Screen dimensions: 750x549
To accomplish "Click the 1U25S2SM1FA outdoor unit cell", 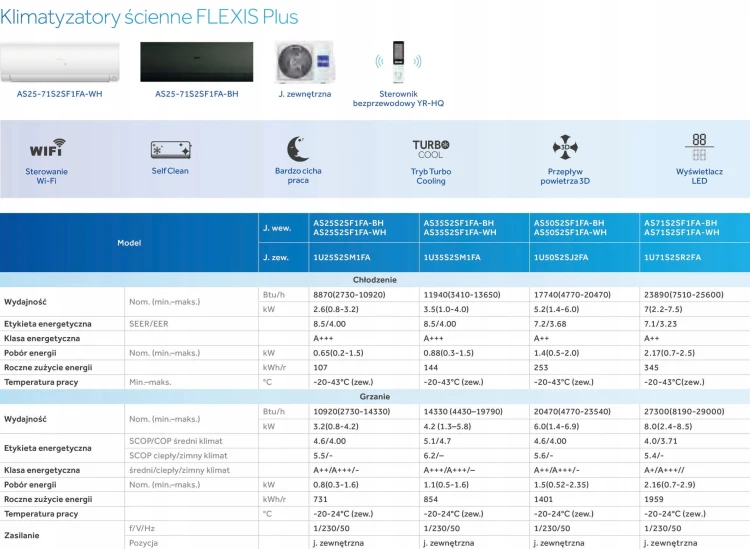I will (x=364, y=257).
